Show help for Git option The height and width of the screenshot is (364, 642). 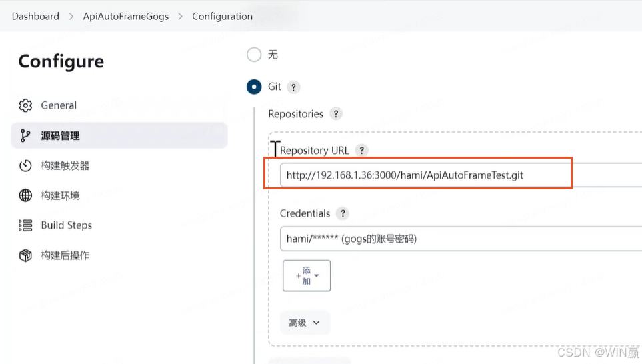pos(293,87)
